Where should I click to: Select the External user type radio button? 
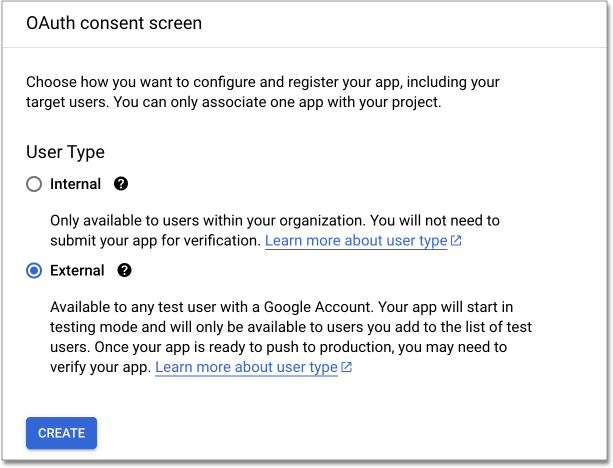click(34, 270)
